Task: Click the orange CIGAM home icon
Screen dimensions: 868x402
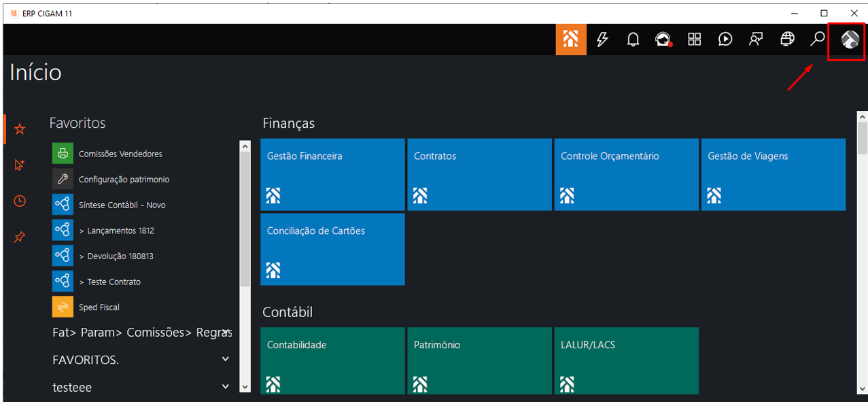Action: [x=570, y=39]
